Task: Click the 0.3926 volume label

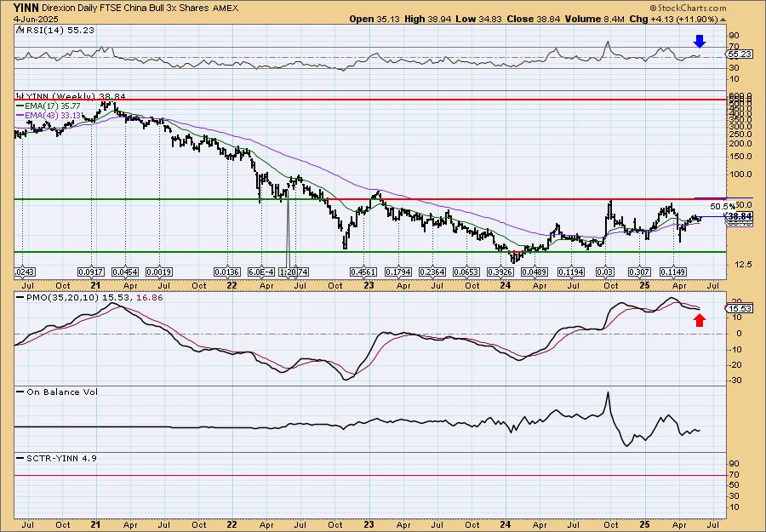Action: point(500,272)
